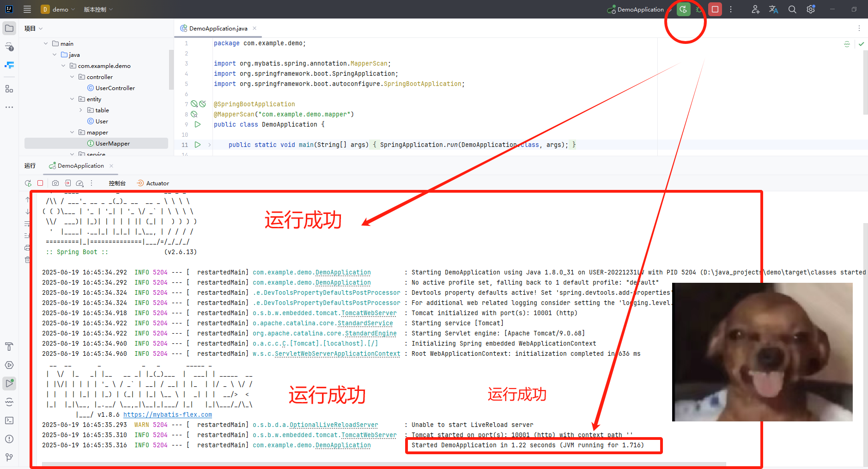
Task: Open the Build tool window hammer icon
Action: (x=9, y=347)
